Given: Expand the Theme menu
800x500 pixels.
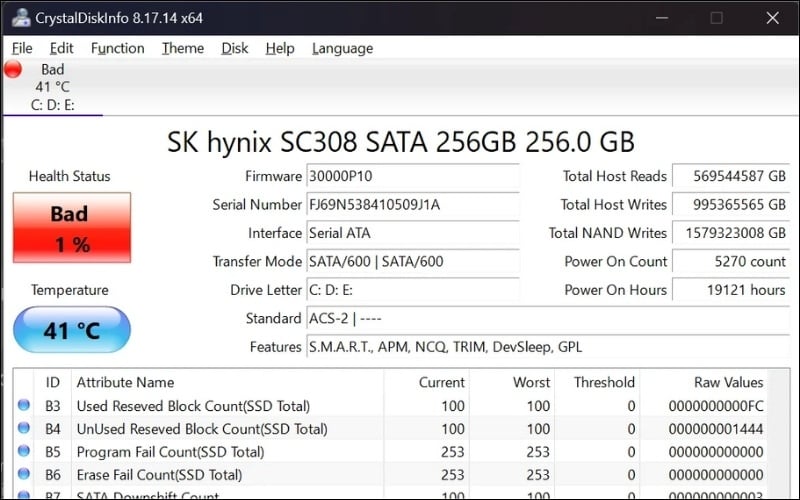Looking at the screenshot, I should (x=183, y=48).
